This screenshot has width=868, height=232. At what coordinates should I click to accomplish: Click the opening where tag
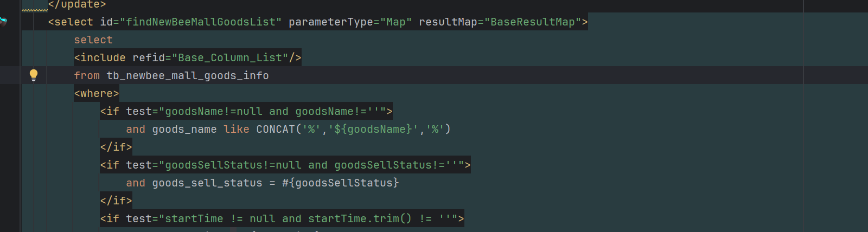pos(96,94)
